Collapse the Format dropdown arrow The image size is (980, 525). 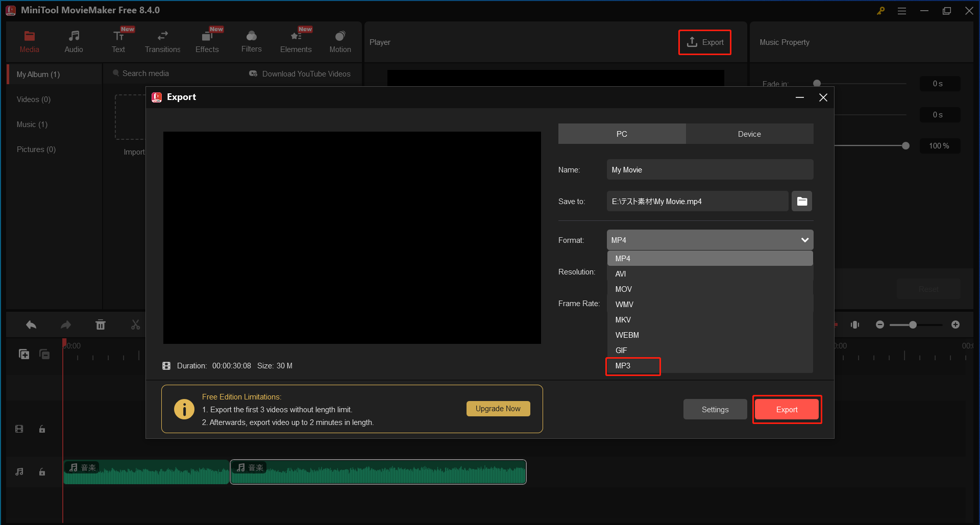point(805,240)
